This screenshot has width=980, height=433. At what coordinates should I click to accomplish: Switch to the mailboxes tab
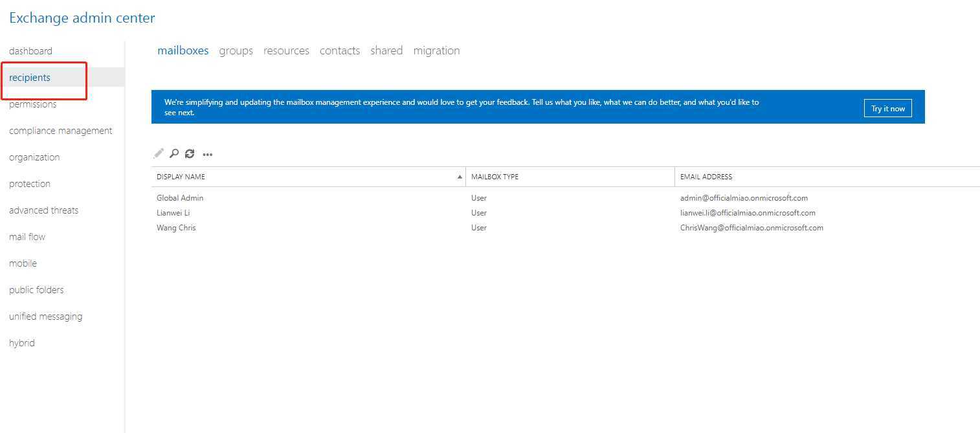point(183,50)
